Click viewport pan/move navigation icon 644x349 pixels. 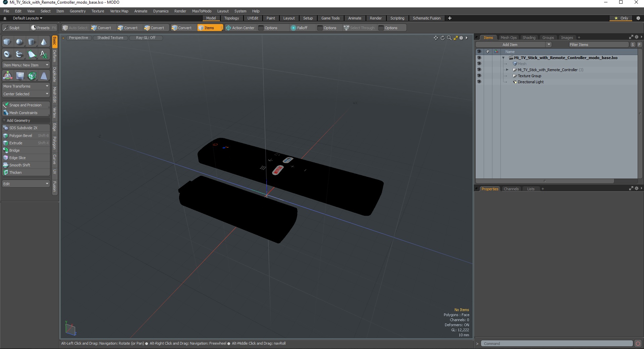pyautogui.click(x=436, y=38)
